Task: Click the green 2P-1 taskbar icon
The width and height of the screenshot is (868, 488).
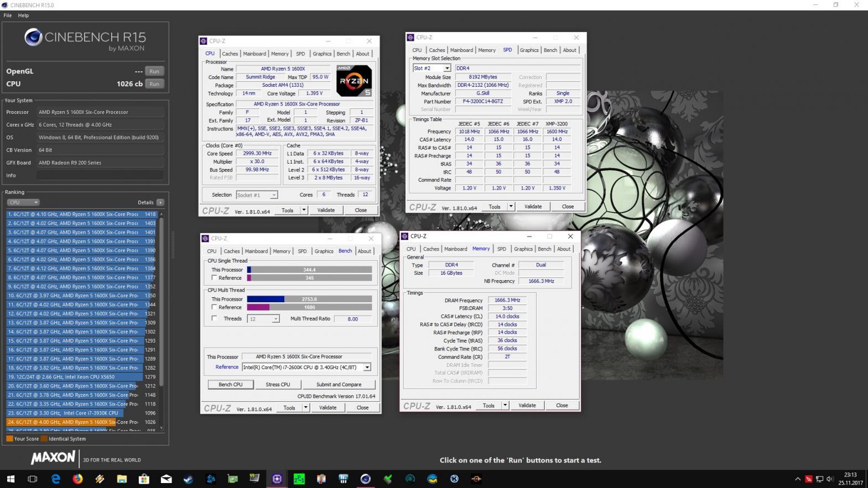Action: pos(299,479)
